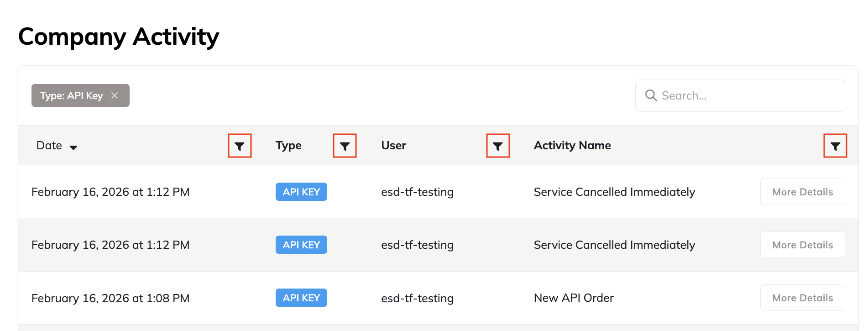The height and width of the screenshot is (331, 868).
Task: Click esd-tf-testing user in New API Order row
Action: point(417,298)
